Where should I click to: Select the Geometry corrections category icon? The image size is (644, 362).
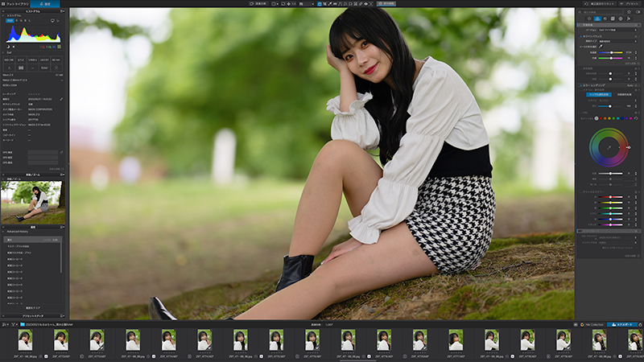click(613, 19)
